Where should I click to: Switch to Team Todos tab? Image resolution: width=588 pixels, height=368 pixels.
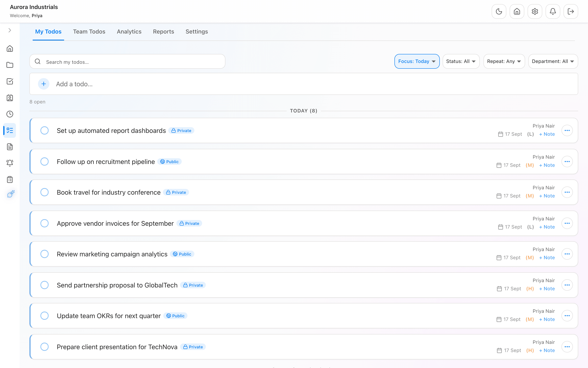click(89, 32)
